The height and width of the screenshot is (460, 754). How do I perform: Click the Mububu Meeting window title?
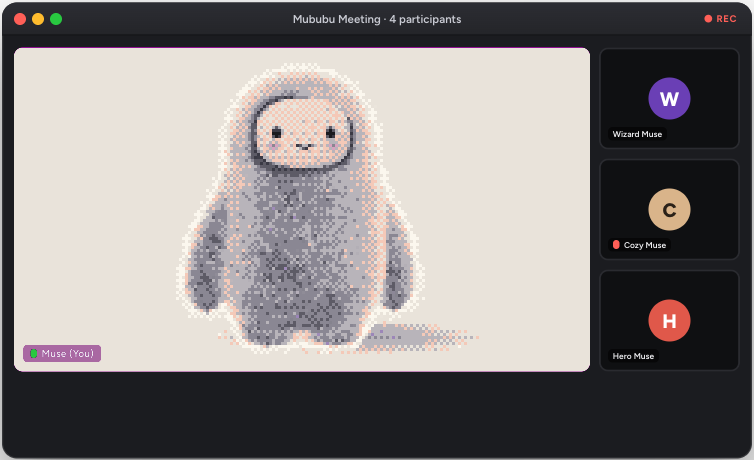(x=377, y=19)
